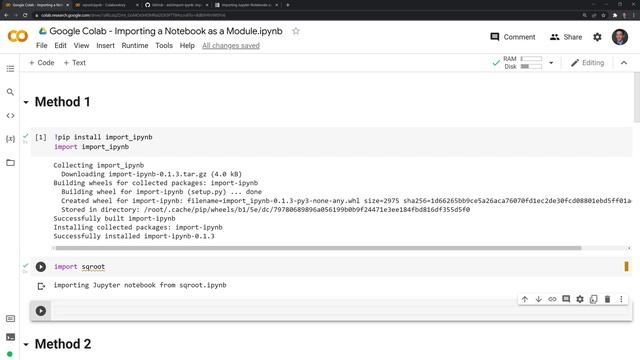Open the Files folder sidebar icon
640x360 pixels.
tap(10, 162)
